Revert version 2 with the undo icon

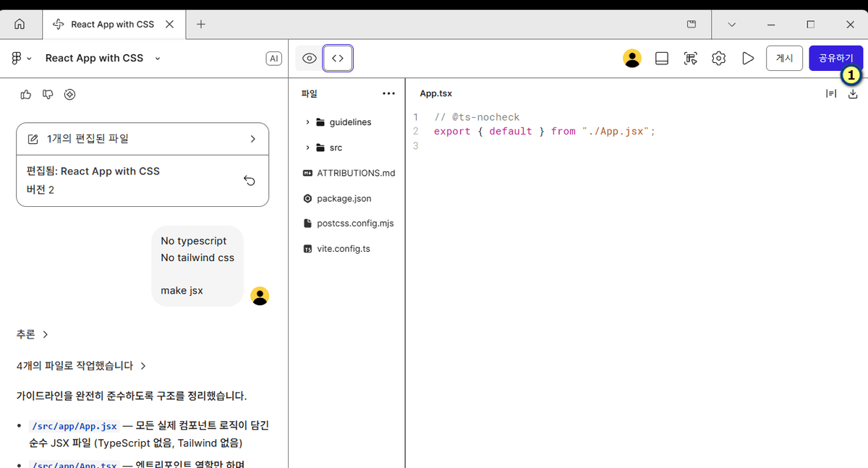coord(250,181)
